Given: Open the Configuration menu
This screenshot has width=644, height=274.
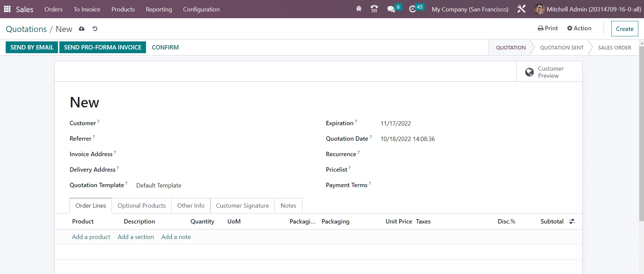Looking at the screenshot, I should tap(201, 9).
